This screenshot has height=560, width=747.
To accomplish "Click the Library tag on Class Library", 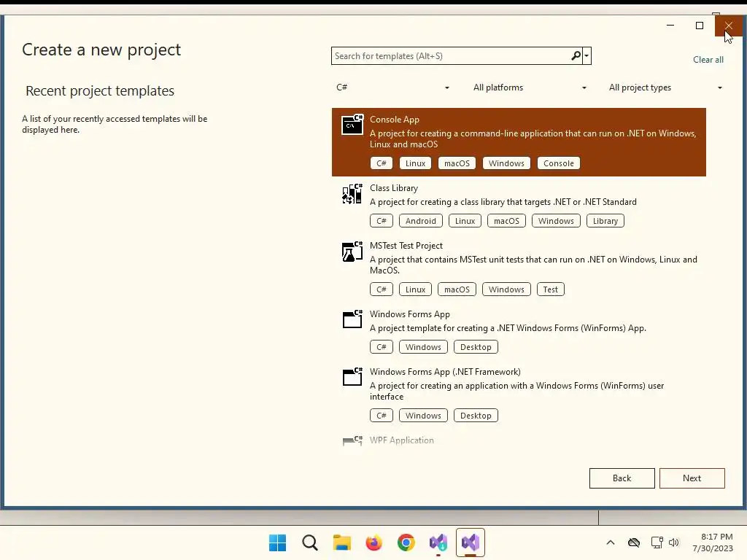I will (605, 221).
